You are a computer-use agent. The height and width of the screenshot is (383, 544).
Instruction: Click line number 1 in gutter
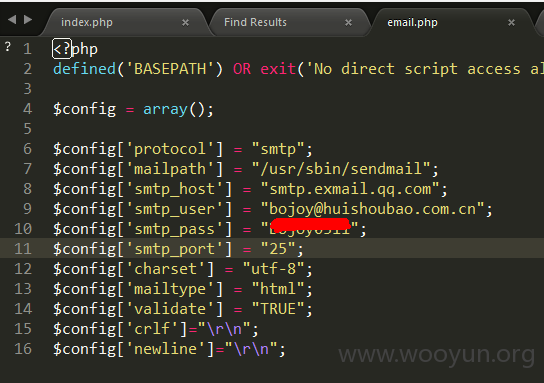coord(27,49)
